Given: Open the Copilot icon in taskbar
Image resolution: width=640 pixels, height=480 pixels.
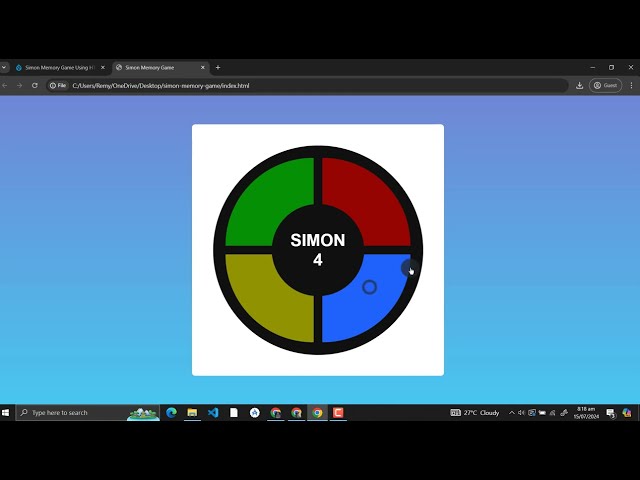Looking at the screenshot, I should click(x=627, y=413).
